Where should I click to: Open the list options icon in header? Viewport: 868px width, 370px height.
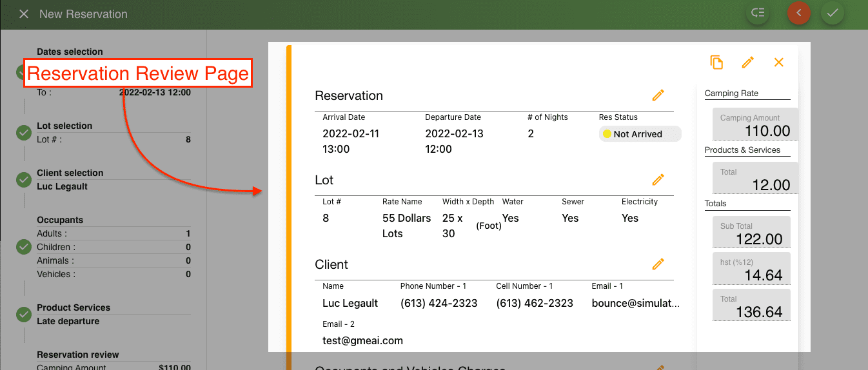pyautogui.click(x=758, y=13)
